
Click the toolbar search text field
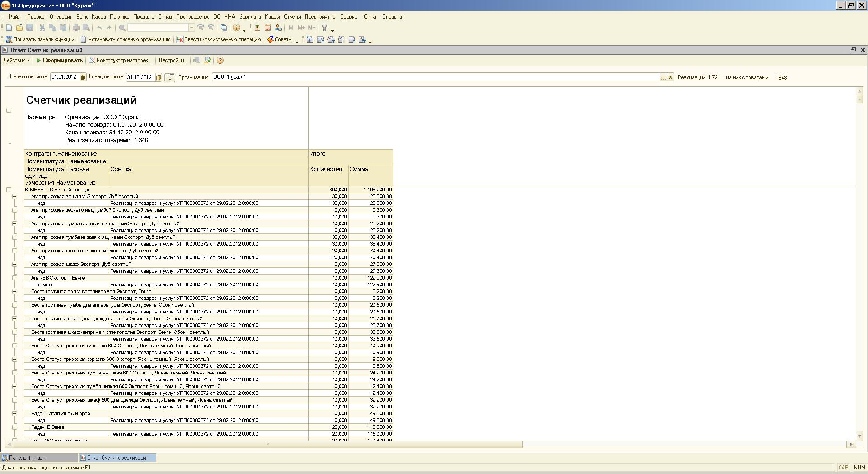[x=158, y=28]
